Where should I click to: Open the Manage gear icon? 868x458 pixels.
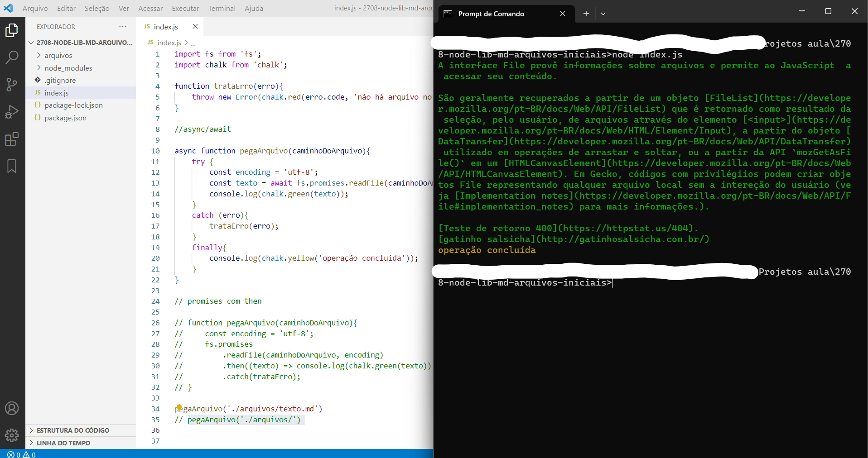tap(12, 435)
